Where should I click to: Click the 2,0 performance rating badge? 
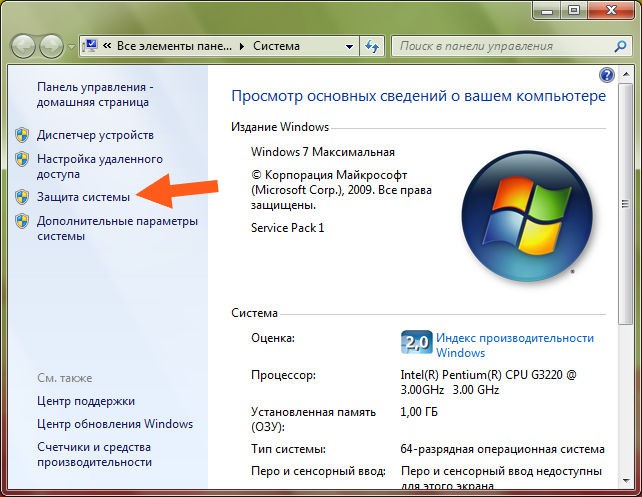[x=416, y=342]
